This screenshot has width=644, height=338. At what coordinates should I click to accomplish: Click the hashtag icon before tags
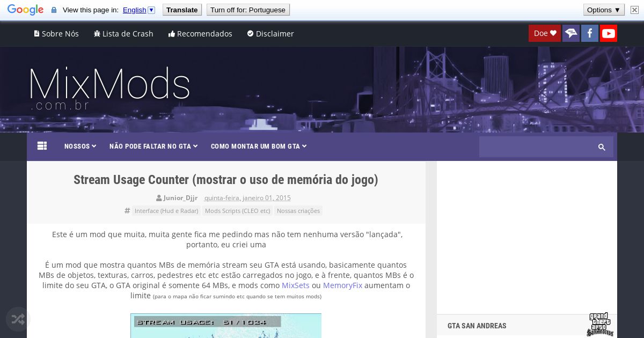click(127, 211)
